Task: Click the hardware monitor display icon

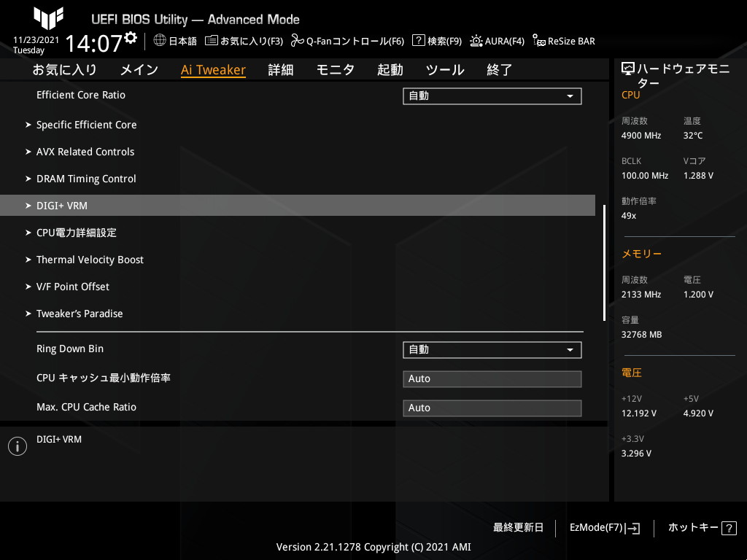Action: pos(628,69)
